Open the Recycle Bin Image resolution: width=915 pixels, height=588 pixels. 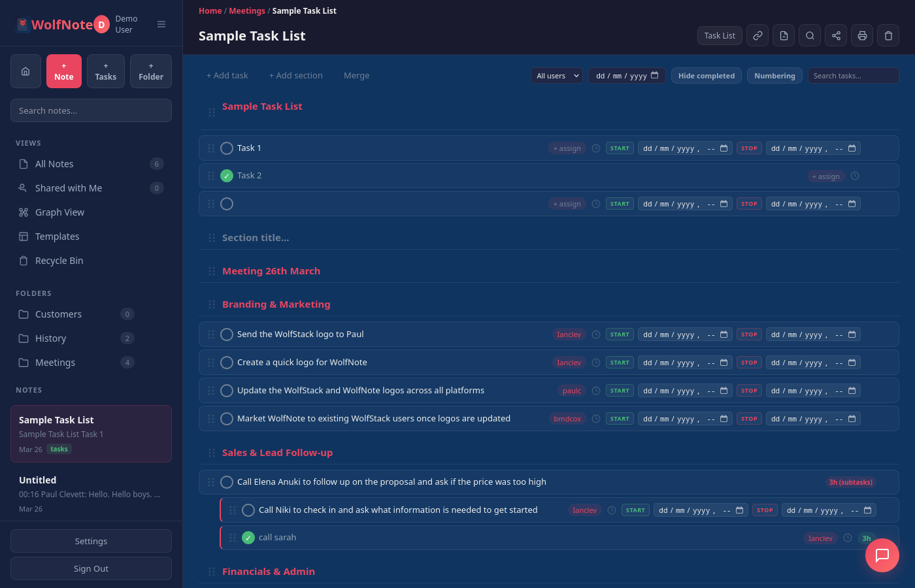click(x=91, y=261)
